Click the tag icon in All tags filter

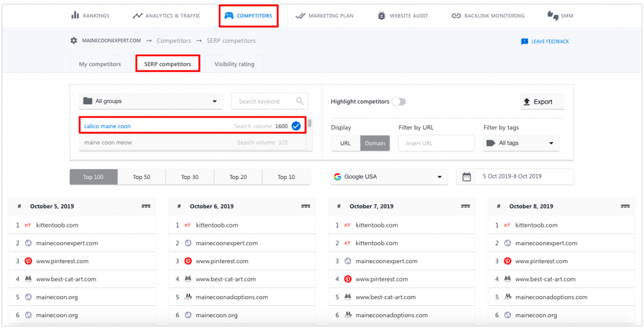click(491, 143)
